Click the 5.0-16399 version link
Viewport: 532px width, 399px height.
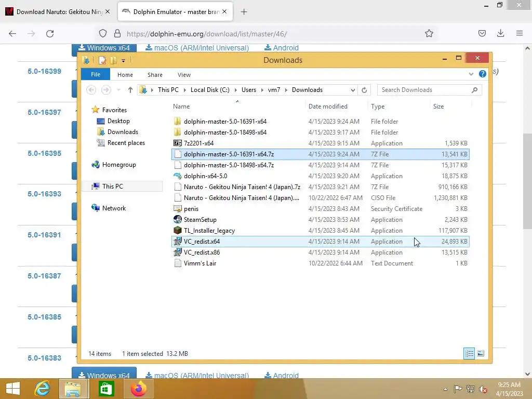(45, 71)
